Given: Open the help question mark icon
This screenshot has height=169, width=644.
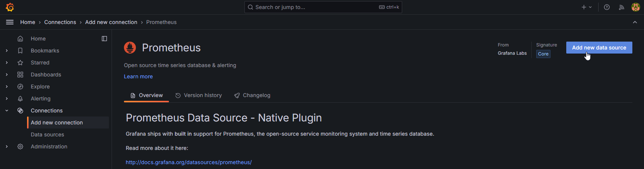Looking at the screenshot, I should (606, 7).
